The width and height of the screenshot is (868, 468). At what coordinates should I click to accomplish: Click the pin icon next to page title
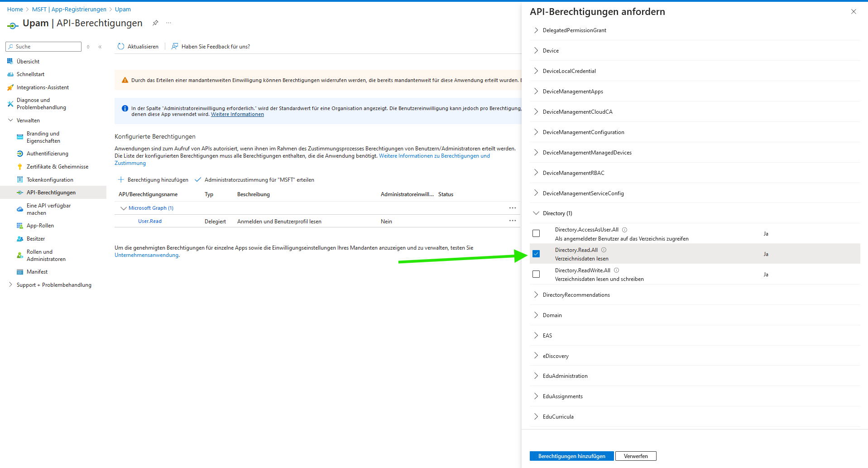155,23
